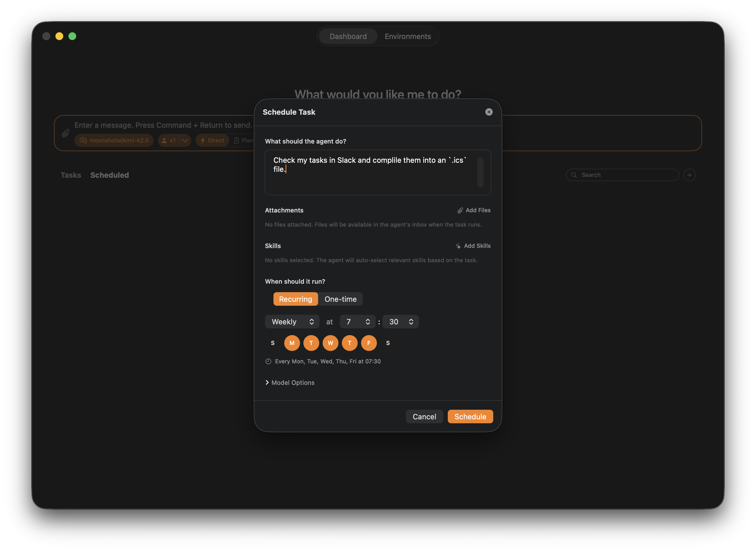756x551 pixels.
Task: Click the paperclip attachment icon in message bar
Action: 65,133
